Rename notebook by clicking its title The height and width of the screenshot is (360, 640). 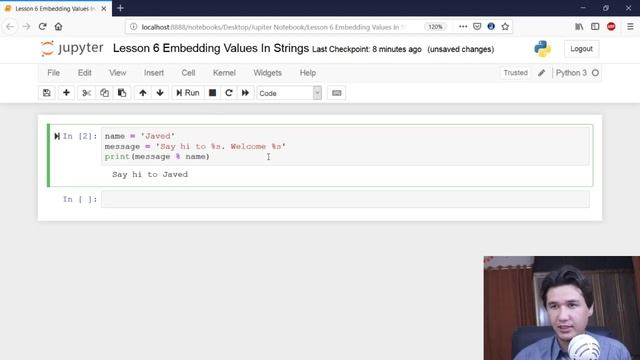pos(211,48)
